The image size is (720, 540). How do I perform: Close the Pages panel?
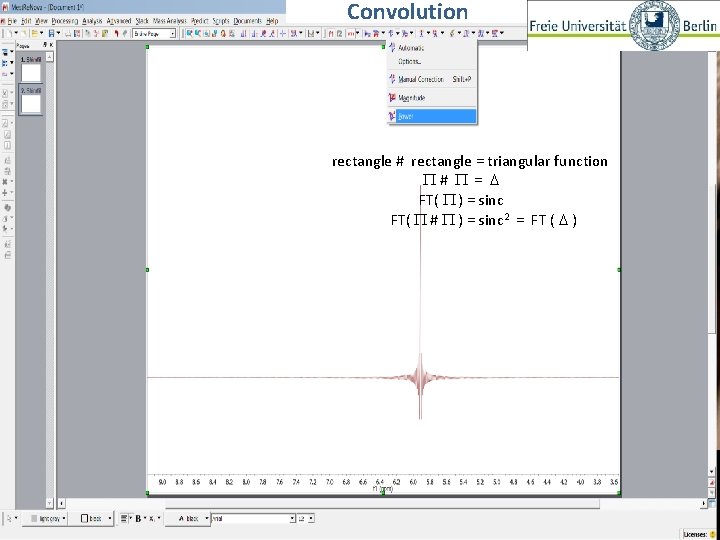pos(51,45)
